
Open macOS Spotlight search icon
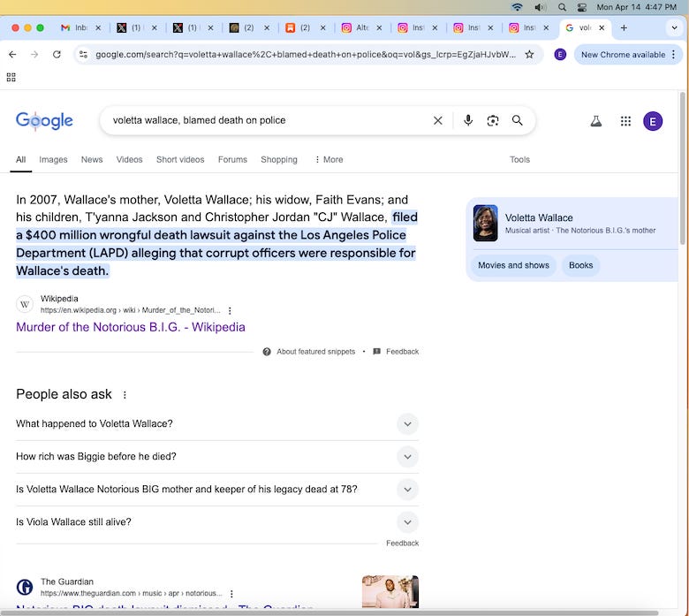562,7
